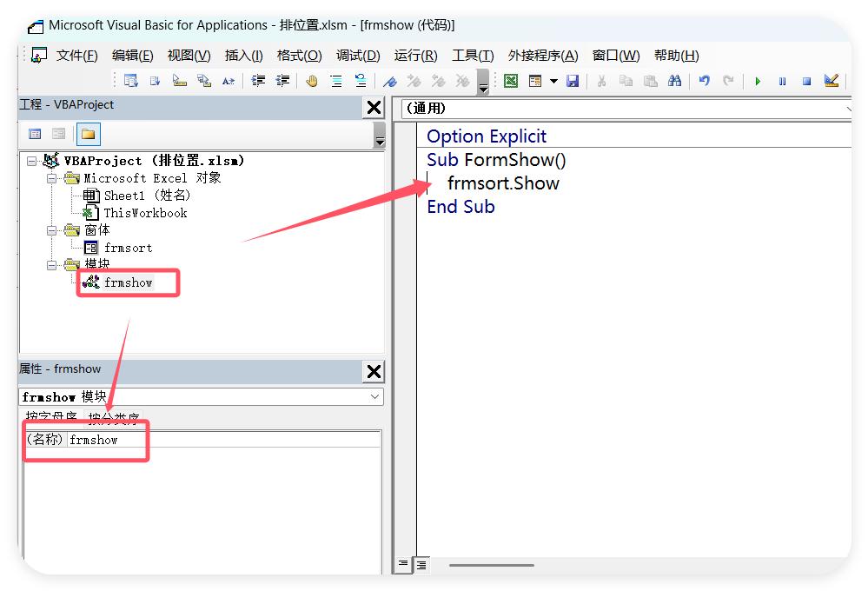The width and height of the screenshot is (868, 591).
Task: Select ThisWorkbook in the project tree
Action: point(135,213)
